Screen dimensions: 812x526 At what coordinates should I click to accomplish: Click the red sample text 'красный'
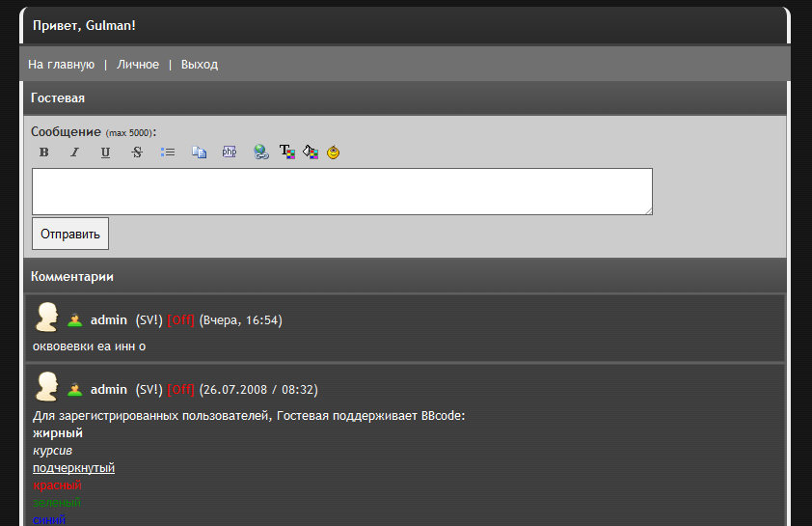coord(57,485)
